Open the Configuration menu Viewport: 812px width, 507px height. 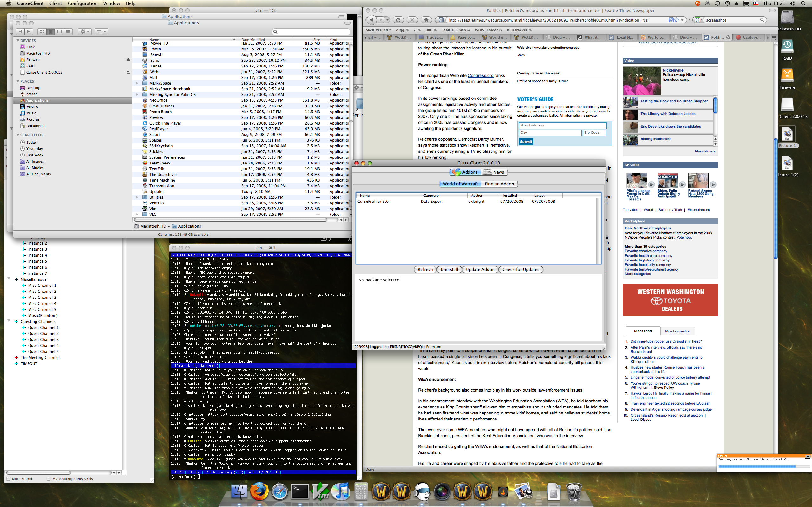tap(82, 3)
